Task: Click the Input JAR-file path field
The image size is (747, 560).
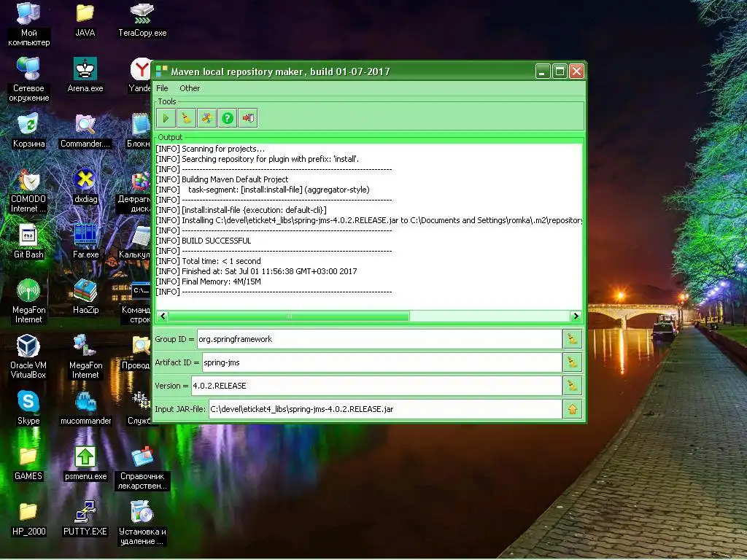Action: point(384,409)
